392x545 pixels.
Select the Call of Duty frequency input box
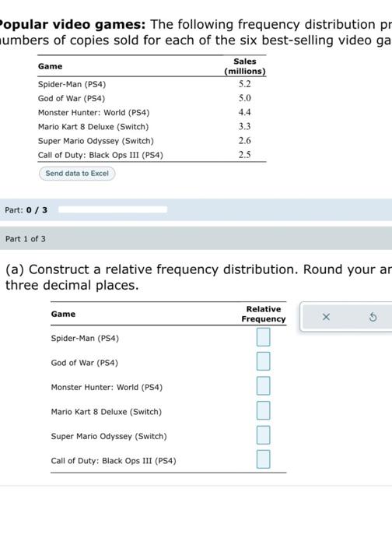pyautogui.click(x=263, y=459)
